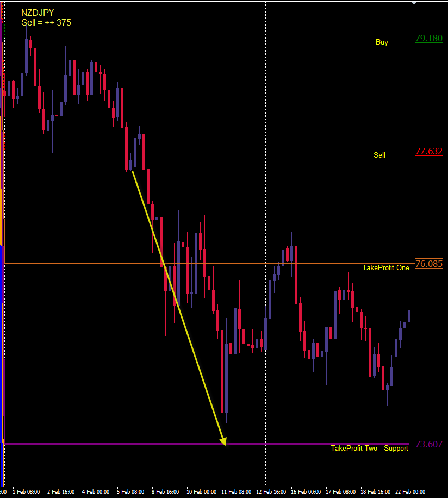448x498 pixels.
Task: Click the '22 Feb 00:00' time axis label
Action: (410, 491)
